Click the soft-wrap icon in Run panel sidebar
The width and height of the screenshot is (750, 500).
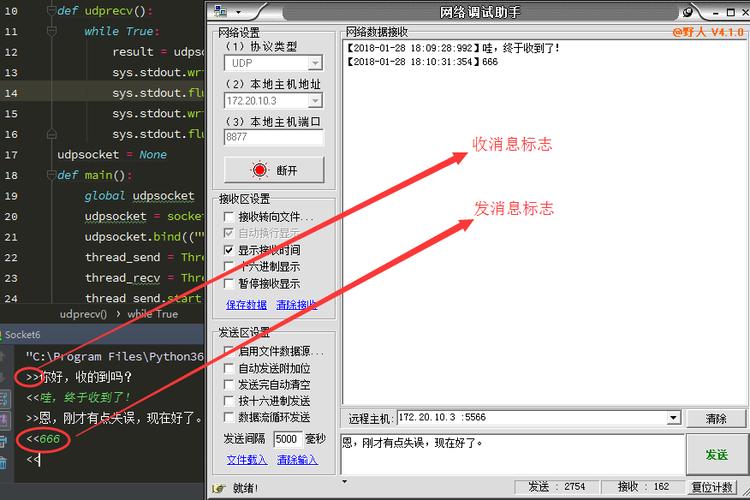tap(3, 398)
